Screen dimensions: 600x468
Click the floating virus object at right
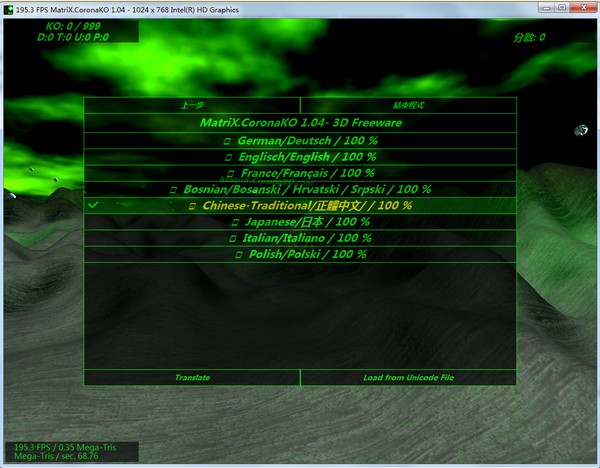(580, 130)
